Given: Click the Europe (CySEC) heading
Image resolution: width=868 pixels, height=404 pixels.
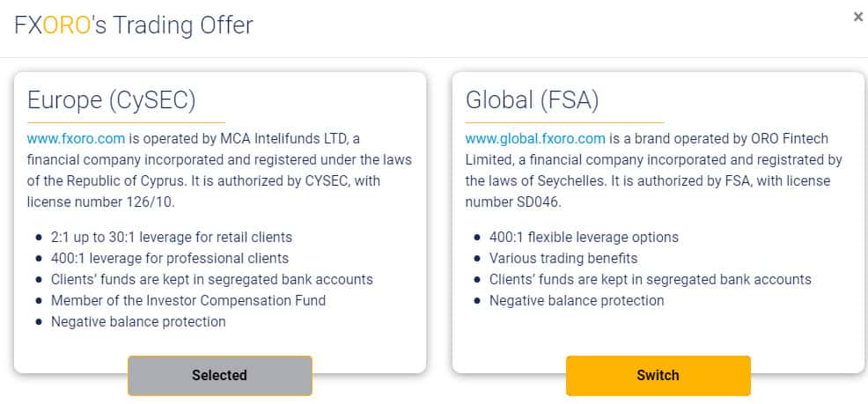Looking at the screenshot, I should pos(112,99).
